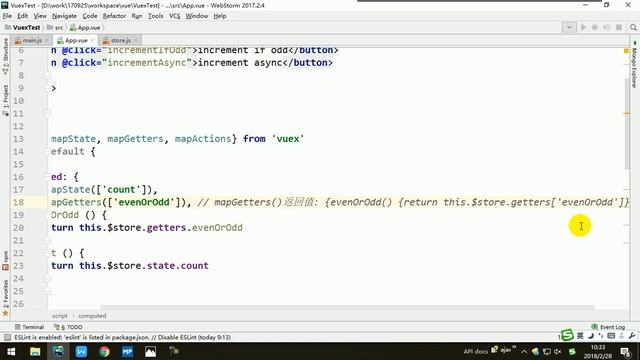Collapse the export default block at line 14
This screenshot has width=640, height=360.
tap(48, 151)
